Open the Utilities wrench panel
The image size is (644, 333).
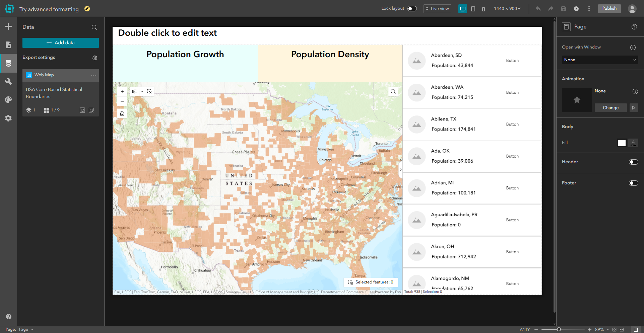pyautogui.click(x=8, y=81)
